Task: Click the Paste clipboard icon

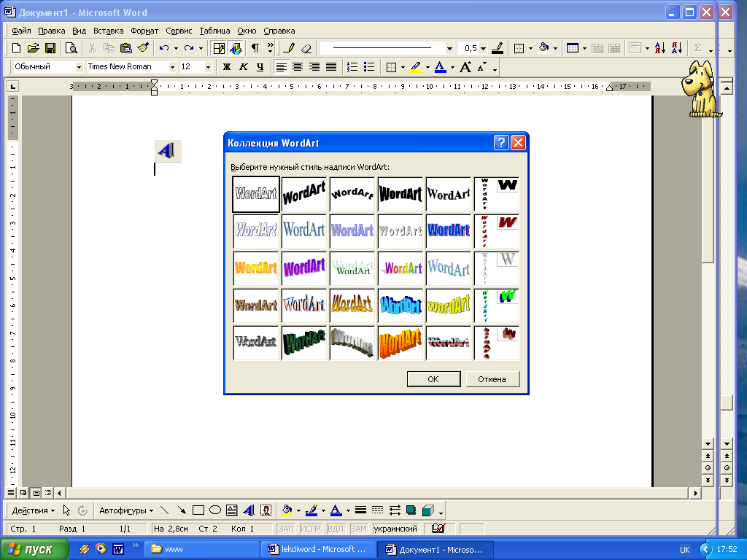Action: (125, 48)
